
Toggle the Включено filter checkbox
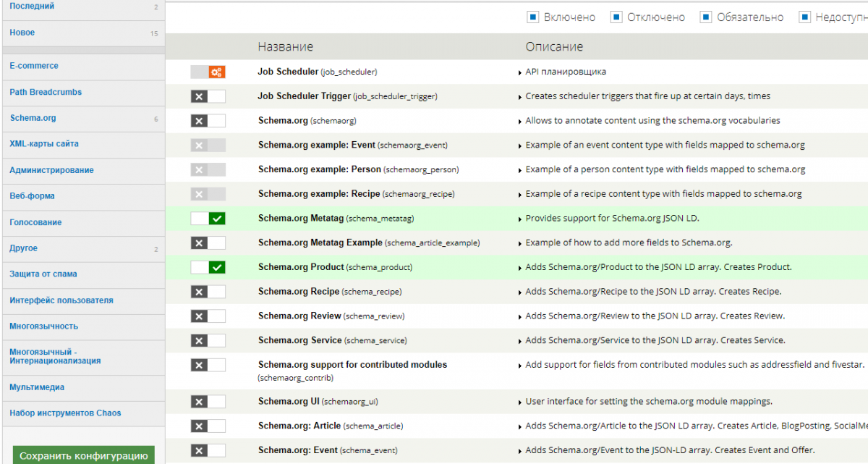(x=533, y=17)
